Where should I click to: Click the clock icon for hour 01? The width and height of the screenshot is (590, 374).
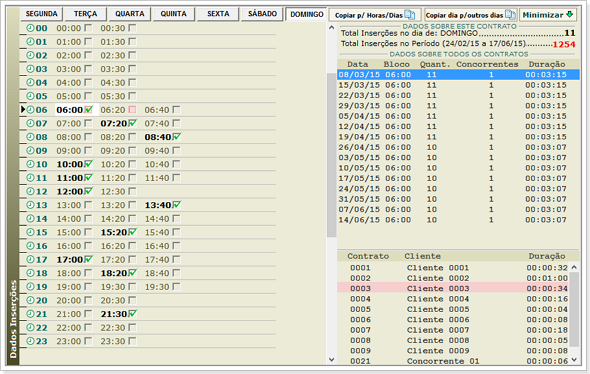[x=30, y=41]
